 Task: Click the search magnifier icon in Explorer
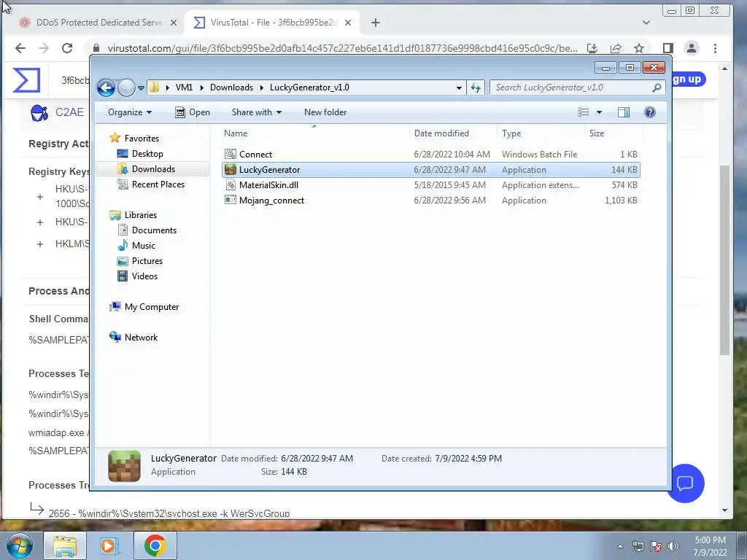(657, 87)
